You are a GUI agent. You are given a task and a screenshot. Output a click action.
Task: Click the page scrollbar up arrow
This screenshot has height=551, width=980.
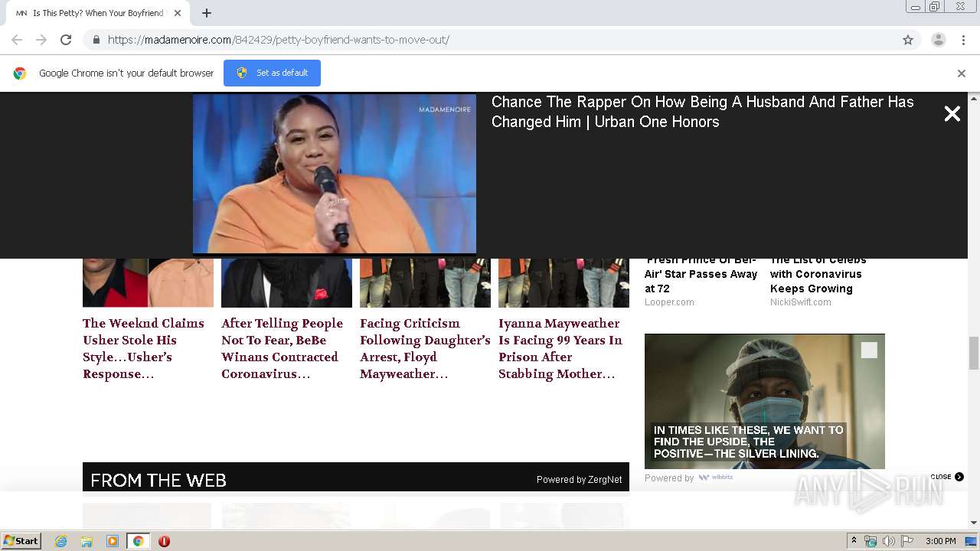(x=974, y=99)
